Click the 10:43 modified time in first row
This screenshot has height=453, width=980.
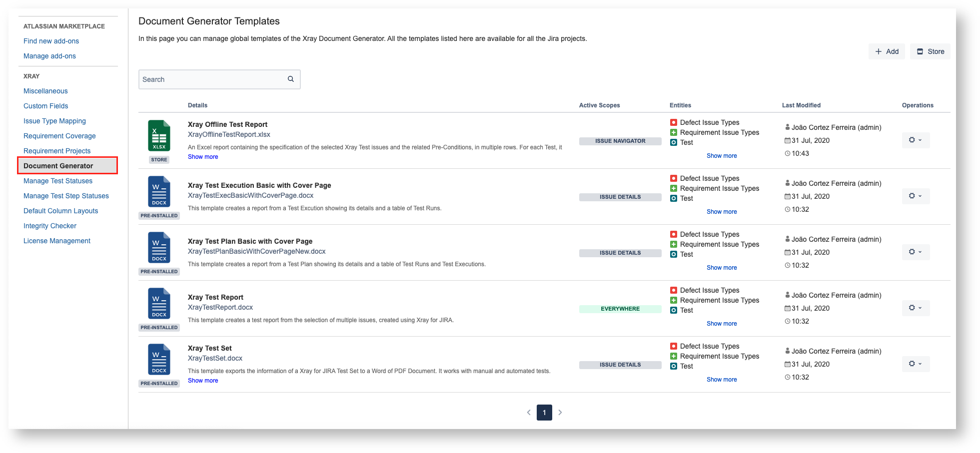[x=800, y=153]
